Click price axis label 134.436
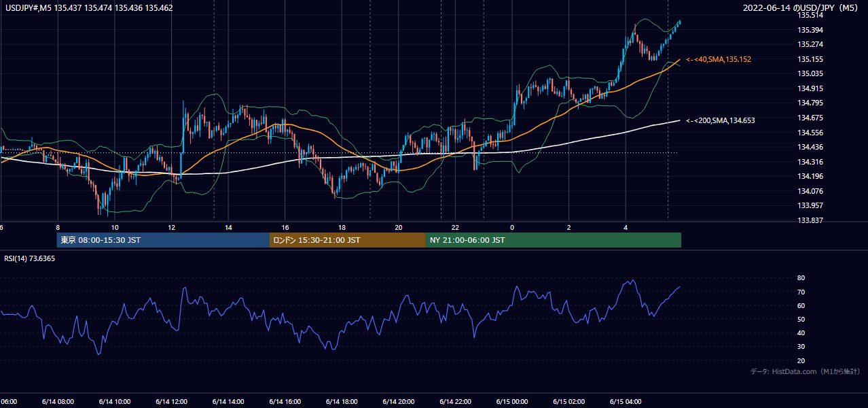This screenshot has width=868, height=408. click(810, 147)
